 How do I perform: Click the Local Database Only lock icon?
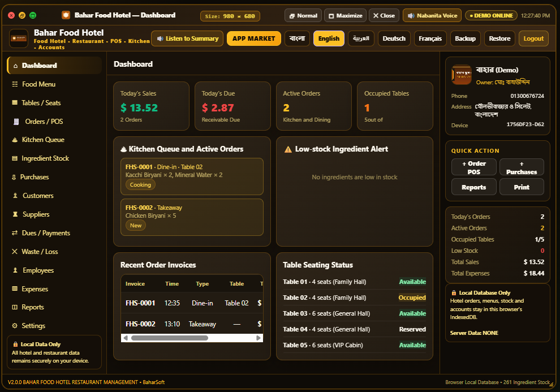coord(454,293)
